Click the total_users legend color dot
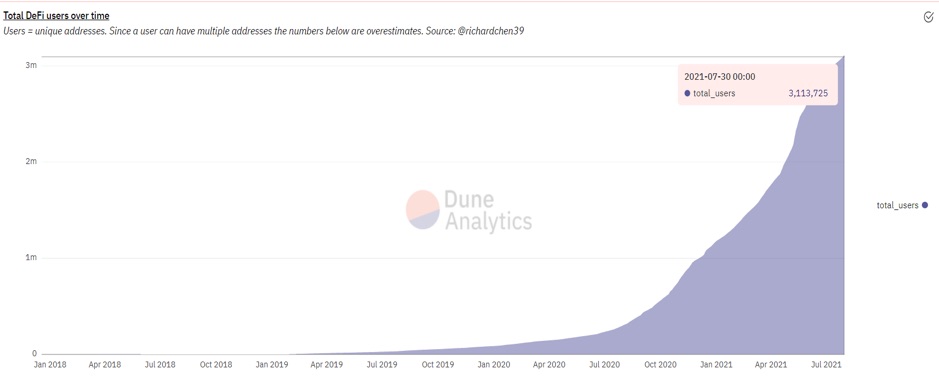939x389 pixels. point(925,205)
